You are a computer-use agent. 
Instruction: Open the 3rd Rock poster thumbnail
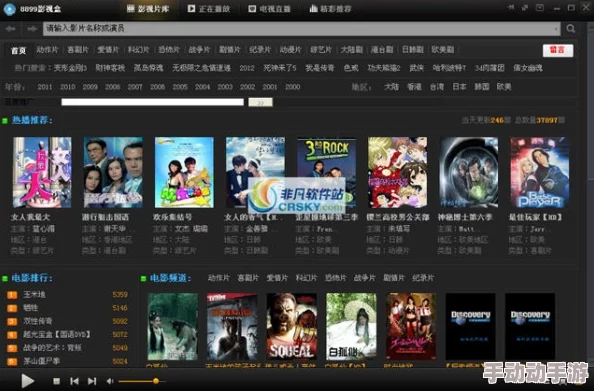(x=326, y=172)
